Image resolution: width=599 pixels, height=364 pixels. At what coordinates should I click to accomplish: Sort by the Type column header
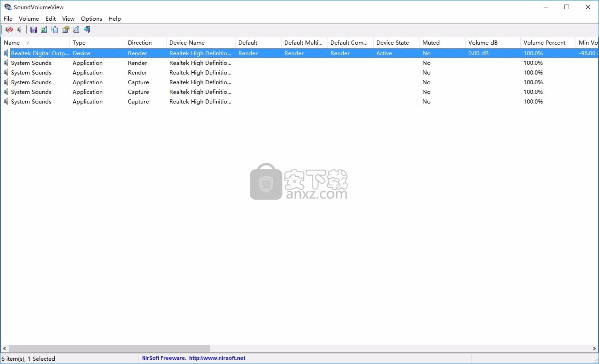97,42
